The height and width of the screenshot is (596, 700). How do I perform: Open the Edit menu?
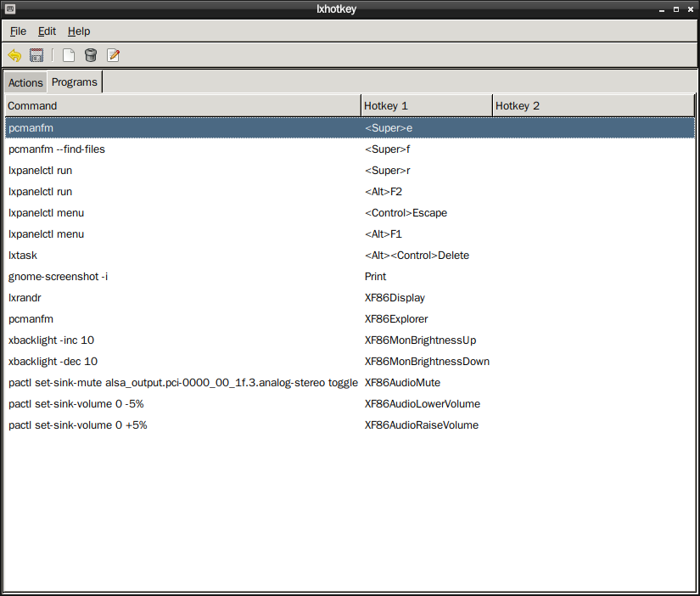click(47, 31)
